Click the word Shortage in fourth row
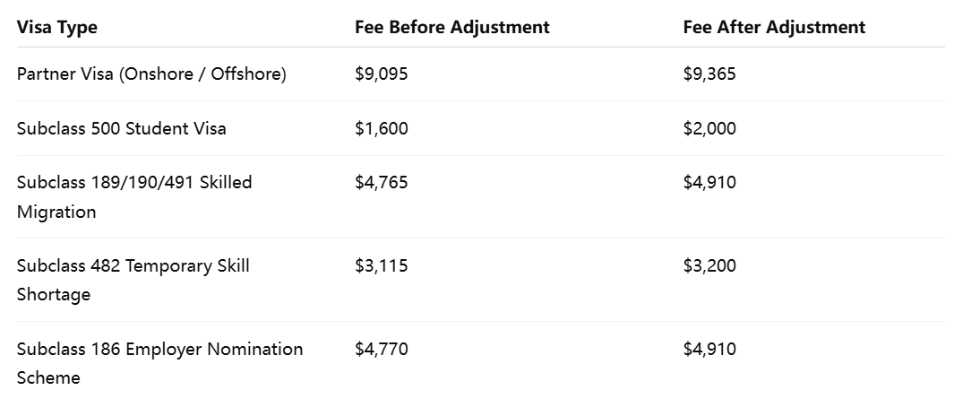980x416 pixels. [54, 295]
